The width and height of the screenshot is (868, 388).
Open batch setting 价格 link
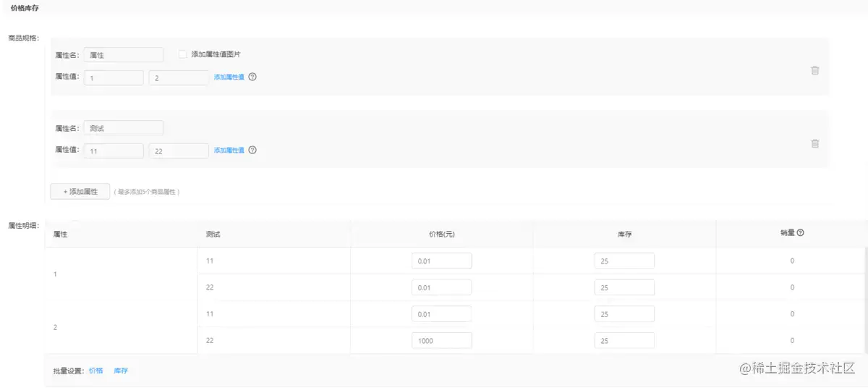[x=96, y=371]
